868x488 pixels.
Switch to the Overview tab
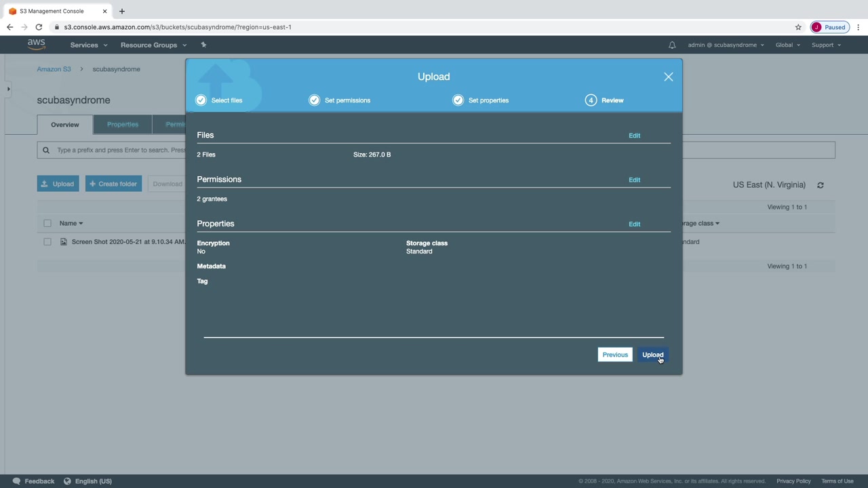65,125
